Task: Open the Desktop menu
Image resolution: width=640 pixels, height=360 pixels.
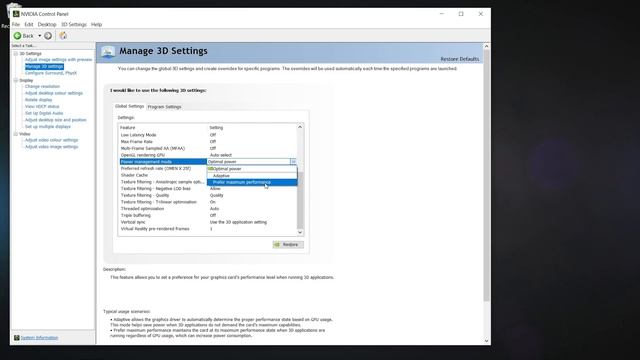Action: pos(47,24)
